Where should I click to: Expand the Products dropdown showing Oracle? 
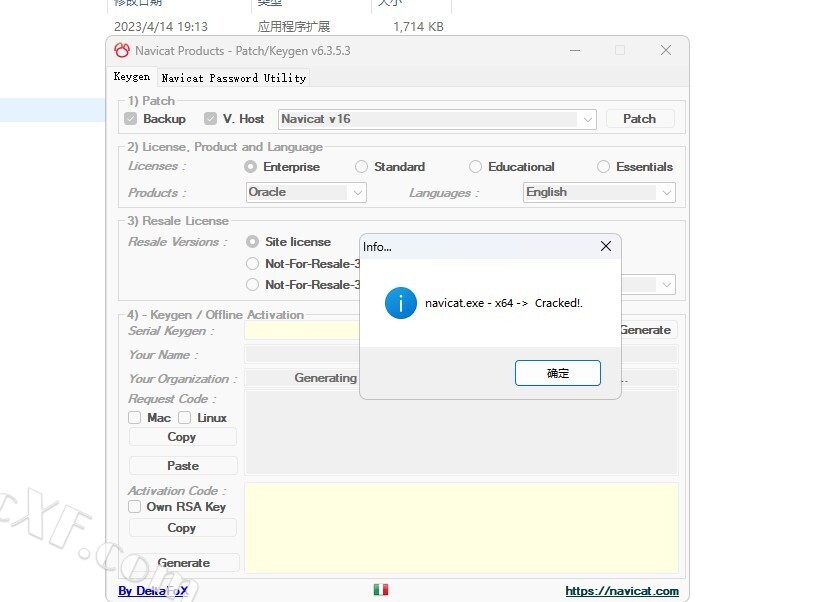click(306, 192)
